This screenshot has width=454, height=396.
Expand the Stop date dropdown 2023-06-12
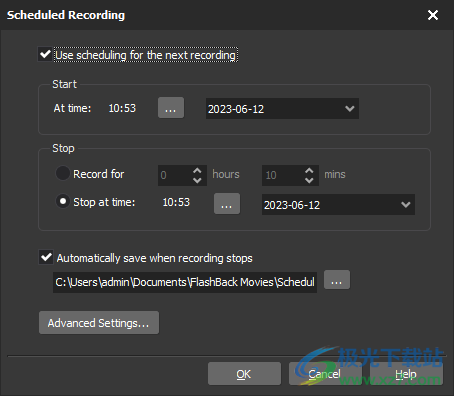click(x=406, y=204)
